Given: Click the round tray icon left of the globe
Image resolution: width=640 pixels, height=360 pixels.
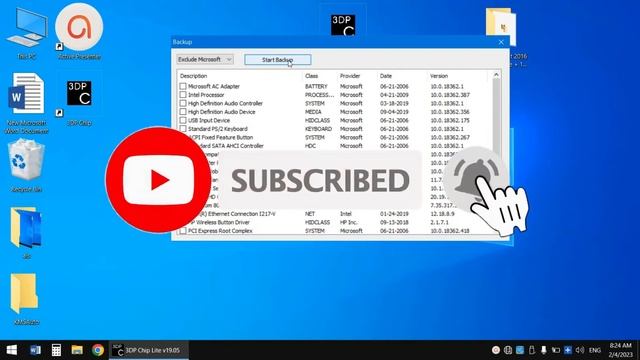Looking at the screenshot, I should (x=496, y=350).
